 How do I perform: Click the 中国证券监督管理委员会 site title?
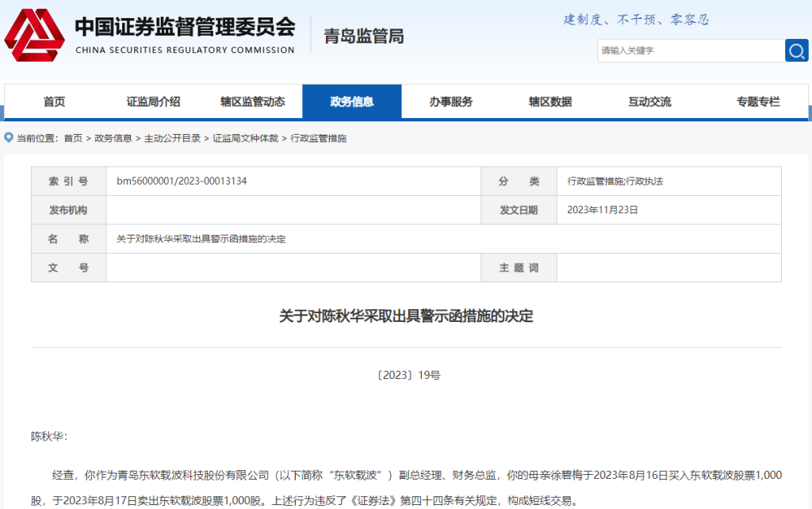pos(185,28)
